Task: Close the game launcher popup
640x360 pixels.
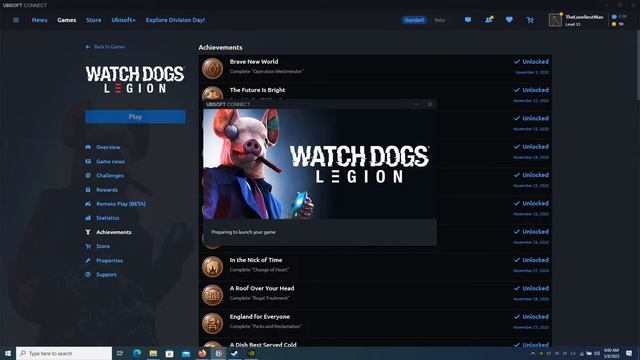Action: pyautogui.click(x=430, y=104)
